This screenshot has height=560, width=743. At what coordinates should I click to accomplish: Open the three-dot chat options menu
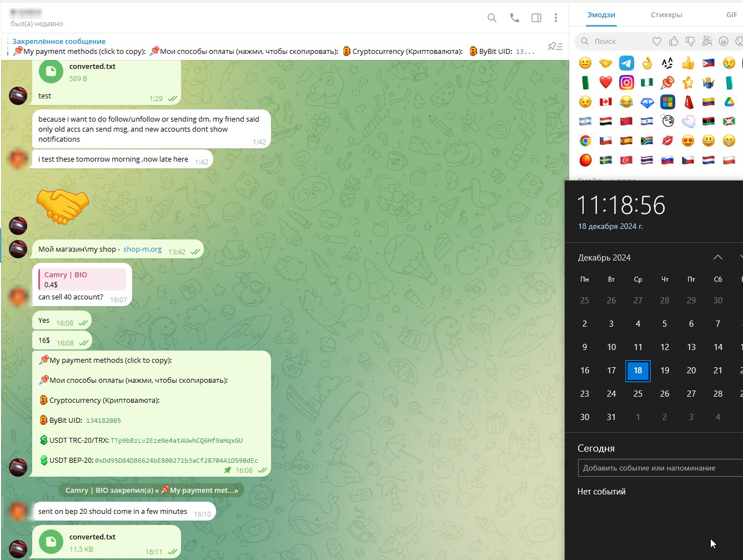(x=555, y=18)
